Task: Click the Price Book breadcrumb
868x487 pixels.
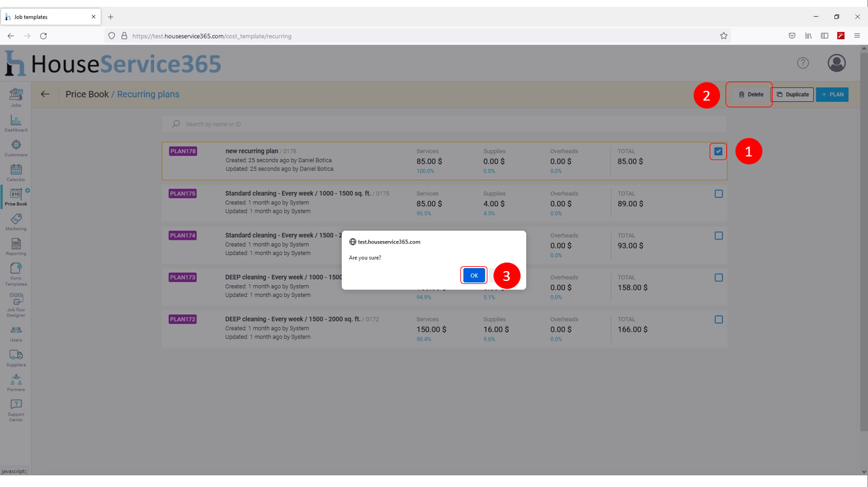Action: click(87, 94)
